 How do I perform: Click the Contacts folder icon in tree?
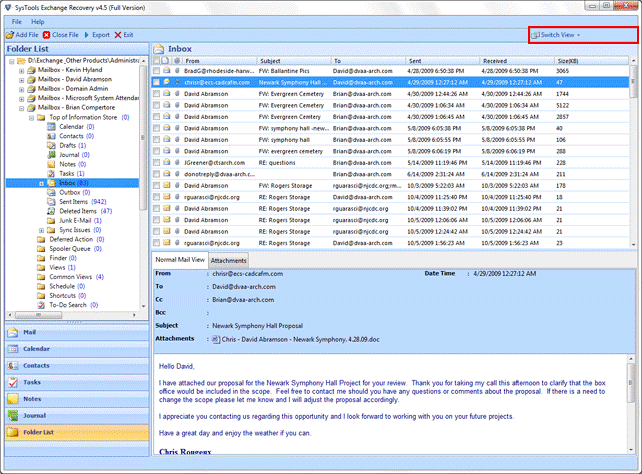[51, 136]
